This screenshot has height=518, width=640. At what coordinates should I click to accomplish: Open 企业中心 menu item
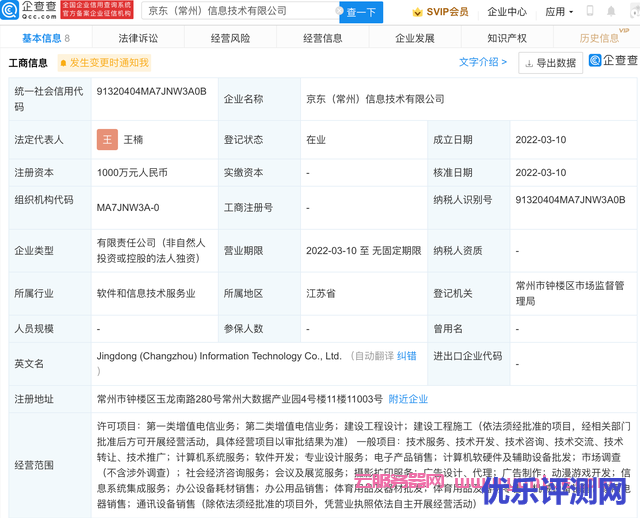[507, 12]
